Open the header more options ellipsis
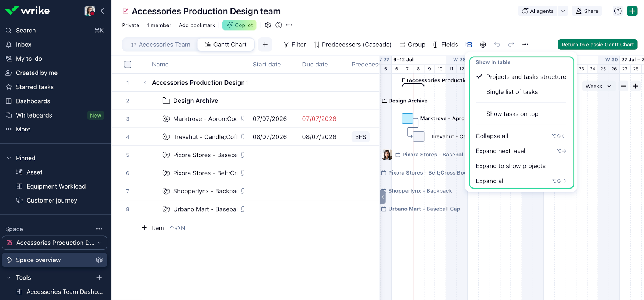644x300 pixels. 289,25
